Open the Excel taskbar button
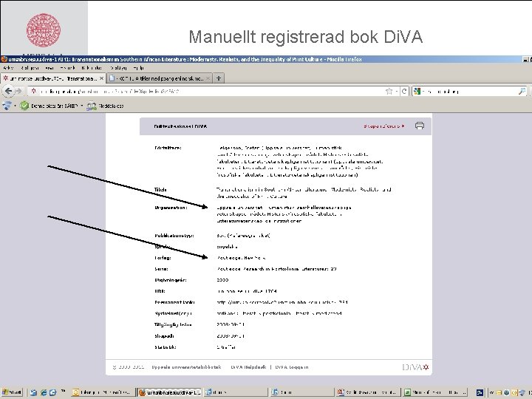The width and height of the screenshot is (532, 399). [436, 392]
